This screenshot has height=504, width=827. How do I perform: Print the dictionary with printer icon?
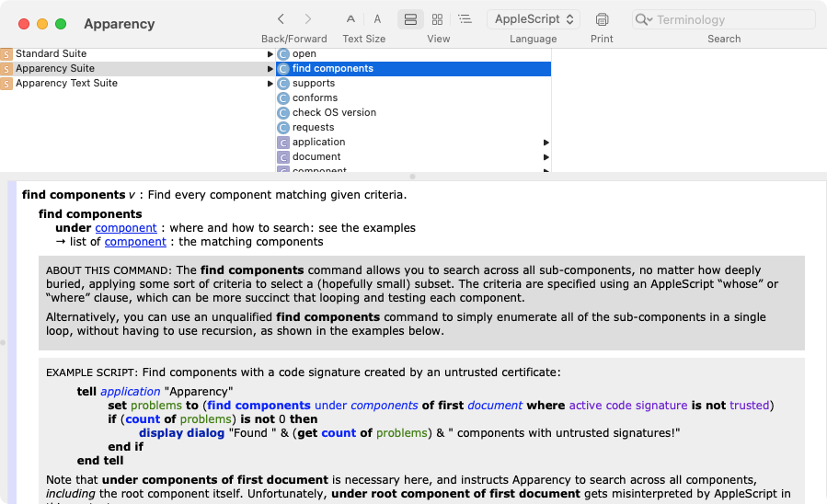point(602,19)
